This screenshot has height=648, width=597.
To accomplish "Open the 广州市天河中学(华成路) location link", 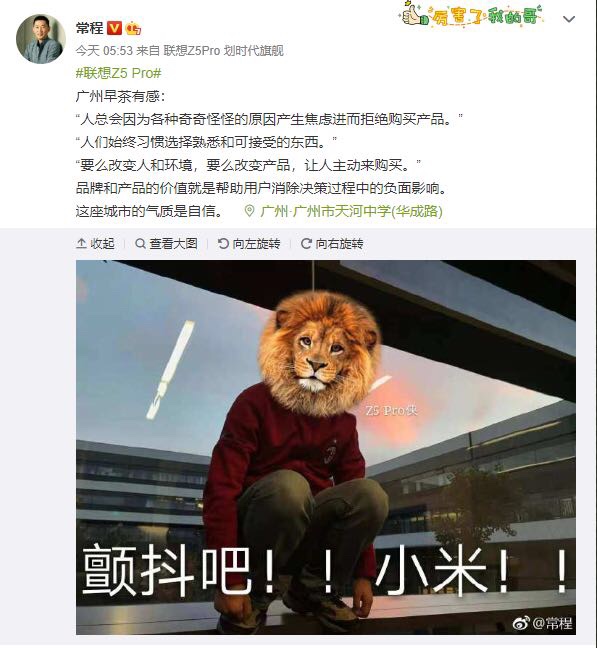I will tap(351, 211).
